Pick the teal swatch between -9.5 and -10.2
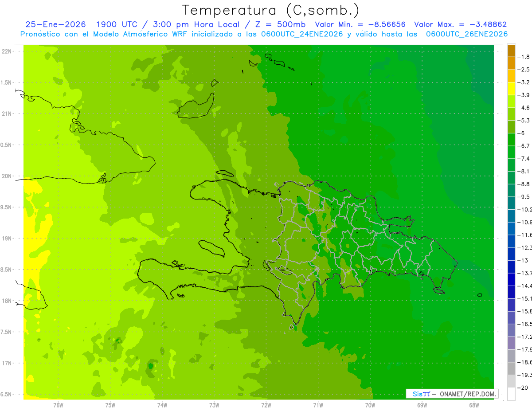532x411 pixels. (511, 203)
